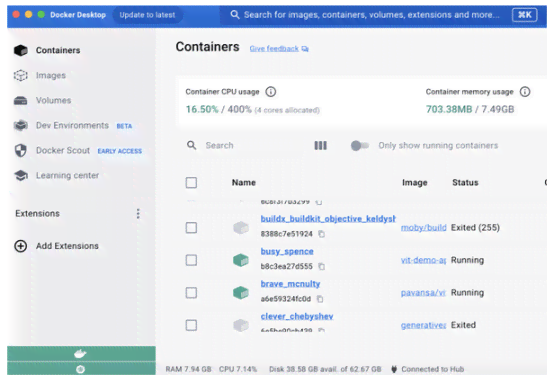This screenshot has width=554, height=383.
Task: Check the busy_spence row checkbox
Action: (x=191, y=260)
